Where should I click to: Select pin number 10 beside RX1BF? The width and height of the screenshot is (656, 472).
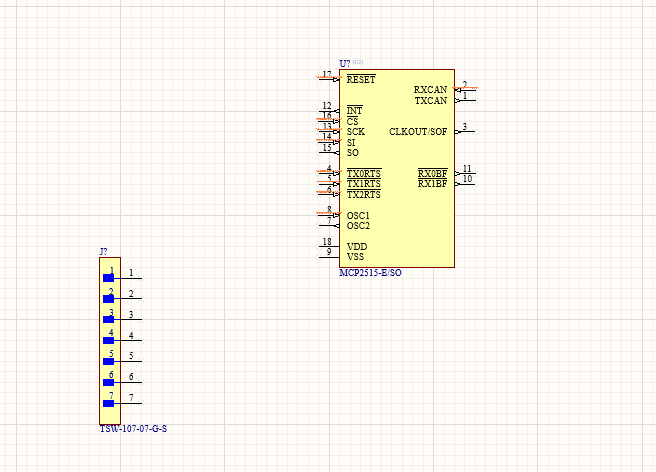point(467,179)
